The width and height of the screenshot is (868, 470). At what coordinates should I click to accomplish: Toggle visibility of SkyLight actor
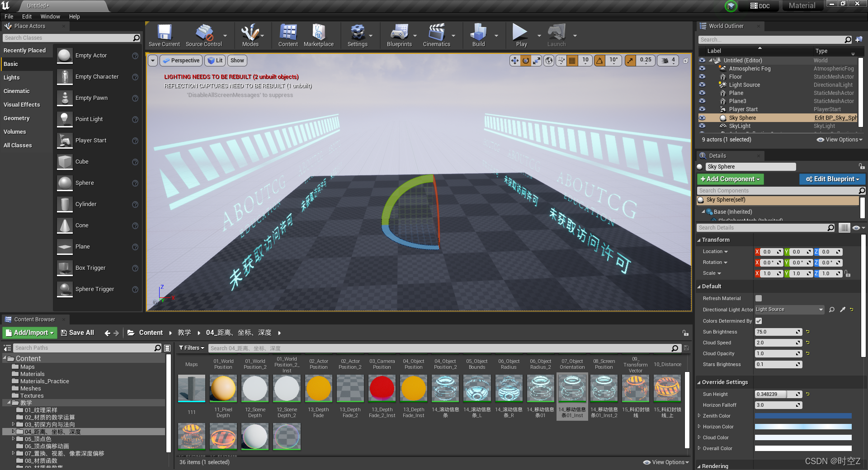[702, 126]
